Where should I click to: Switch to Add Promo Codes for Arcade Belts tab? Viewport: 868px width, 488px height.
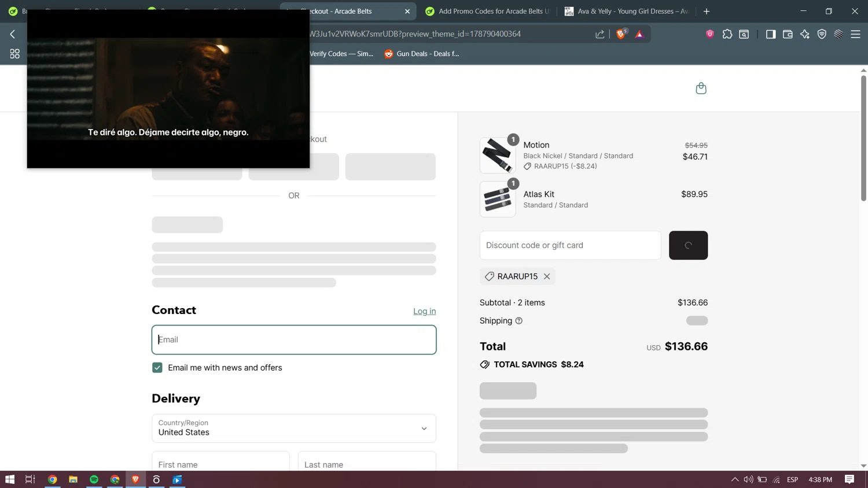(488, 11)
